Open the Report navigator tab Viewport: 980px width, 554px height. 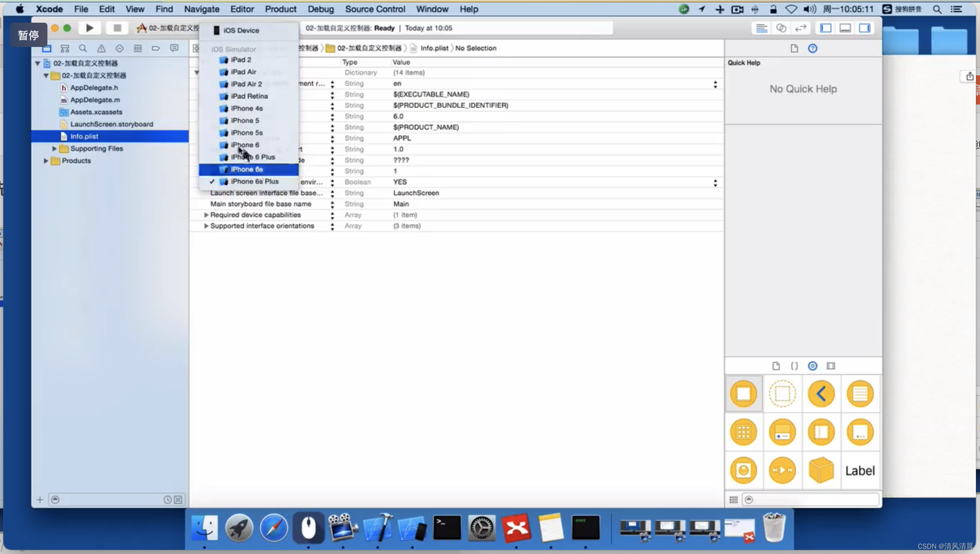coord(174,49)
